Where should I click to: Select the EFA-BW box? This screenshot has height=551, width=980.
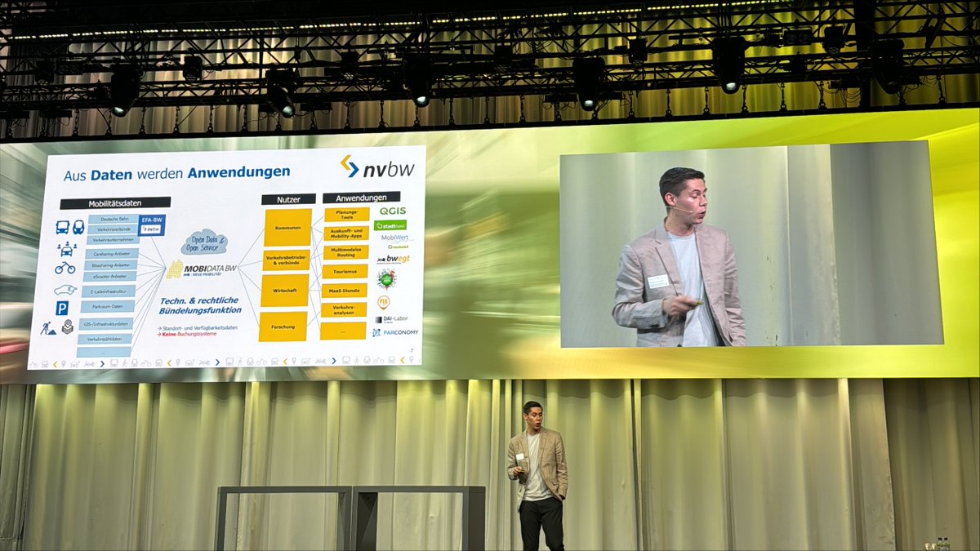coord(152,224)
